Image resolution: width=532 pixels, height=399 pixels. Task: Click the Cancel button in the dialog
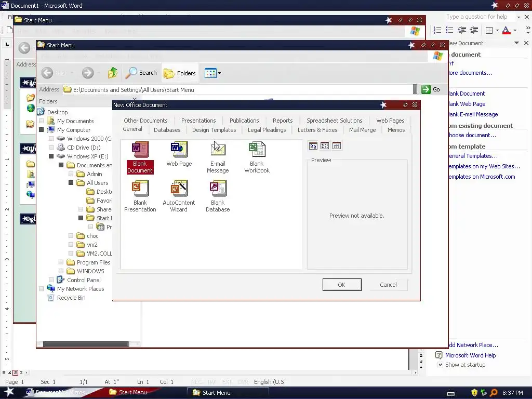388,285
